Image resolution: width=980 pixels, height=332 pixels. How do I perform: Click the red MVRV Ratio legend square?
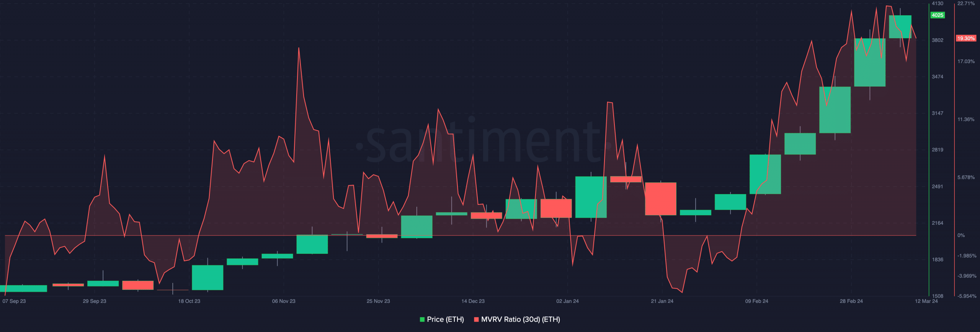coord(476,319)
